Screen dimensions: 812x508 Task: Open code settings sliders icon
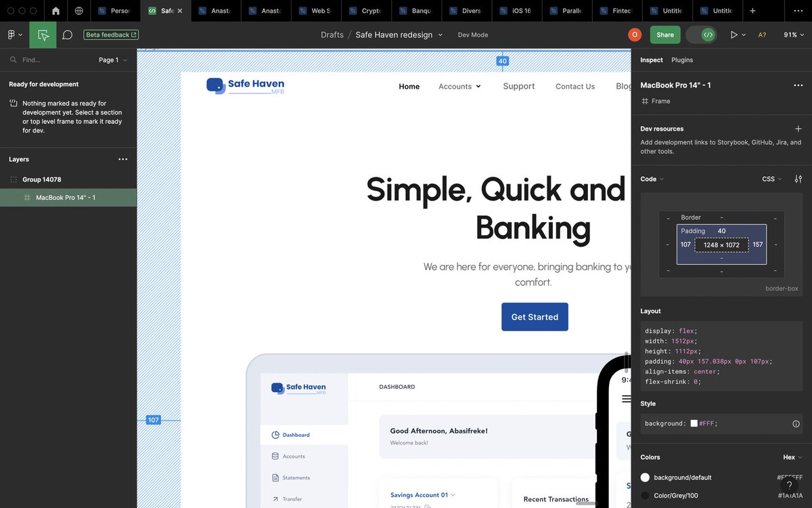[x=798, y=179]
